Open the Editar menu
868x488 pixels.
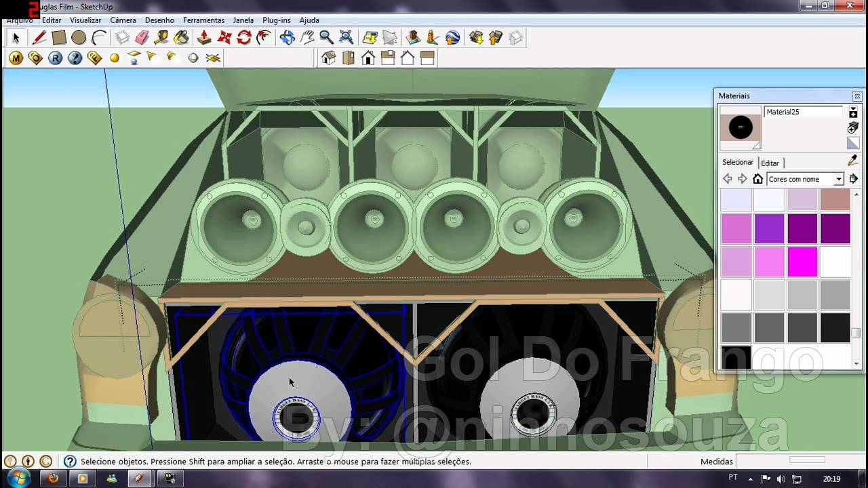click(52, 20)
